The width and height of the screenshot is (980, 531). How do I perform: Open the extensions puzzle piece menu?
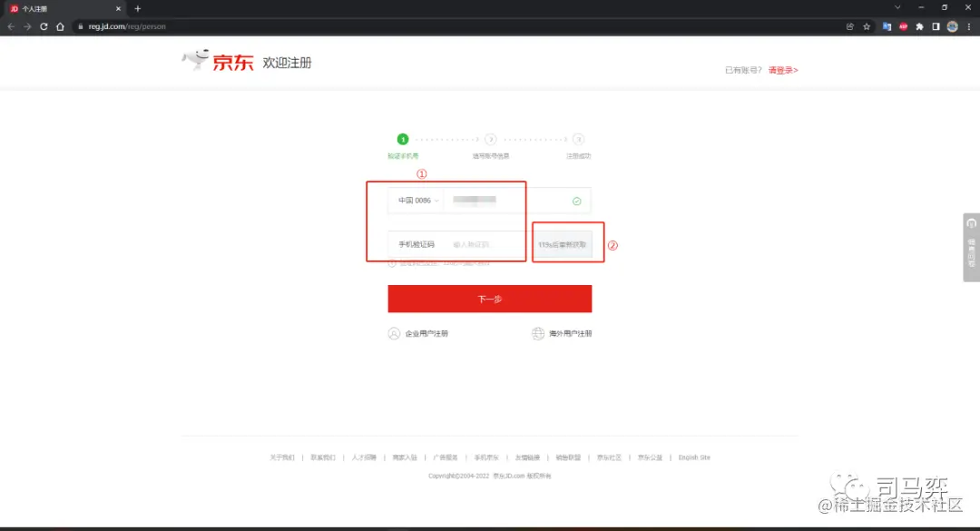pos(919,26)
